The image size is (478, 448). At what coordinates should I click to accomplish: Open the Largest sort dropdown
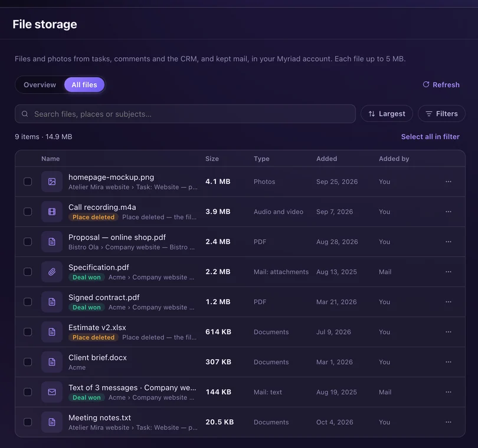387,114
